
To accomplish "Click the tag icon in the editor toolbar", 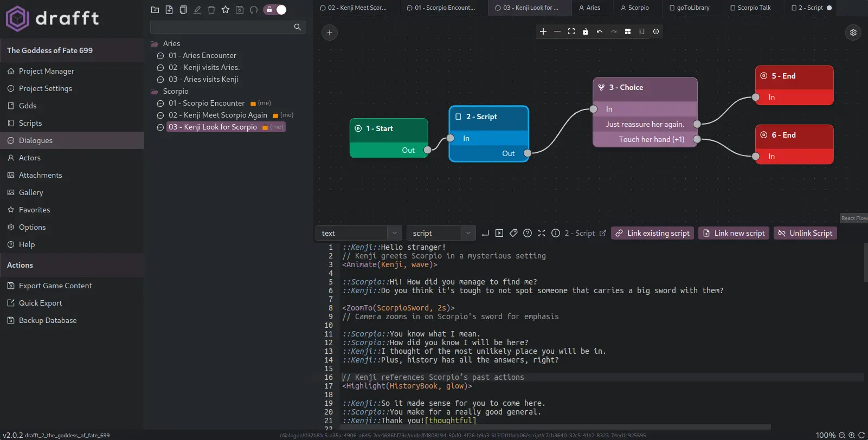I will [513, 233].
